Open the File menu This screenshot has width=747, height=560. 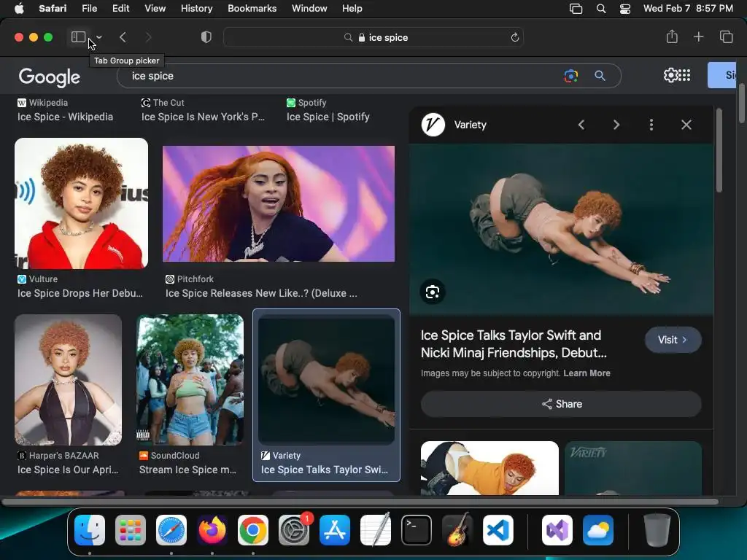tap(90, 9)
